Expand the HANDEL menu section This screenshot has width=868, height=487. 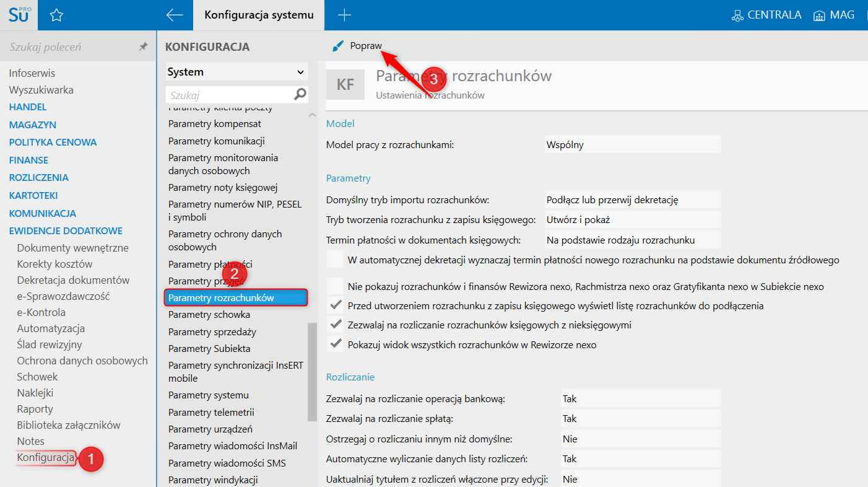click(x=28, y=107)
